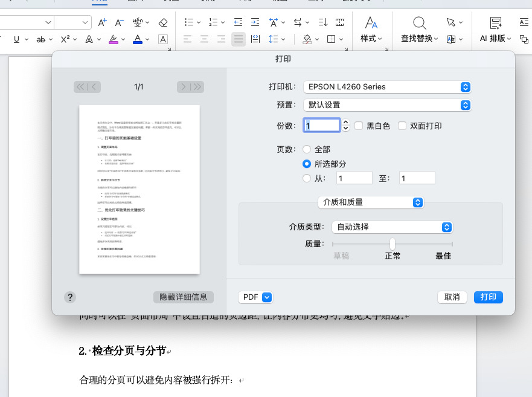The height and width of the screenshot is (397, 532).
Task: Open the 介质和质量 section dropdown
Action: pos(371,202)
